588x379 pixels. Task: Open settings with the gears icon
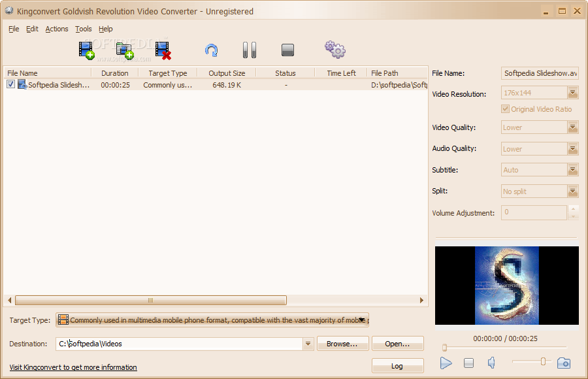tap(335, 50)
